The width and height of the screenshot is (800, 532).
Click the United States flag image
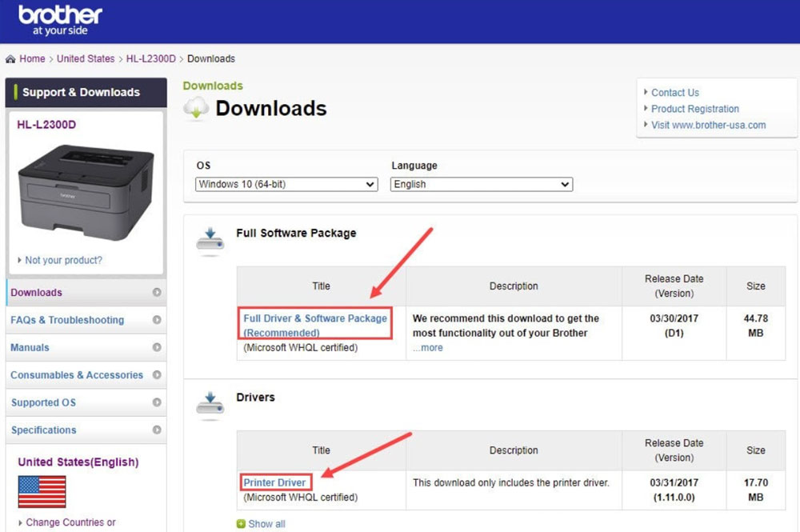[42, 492]
